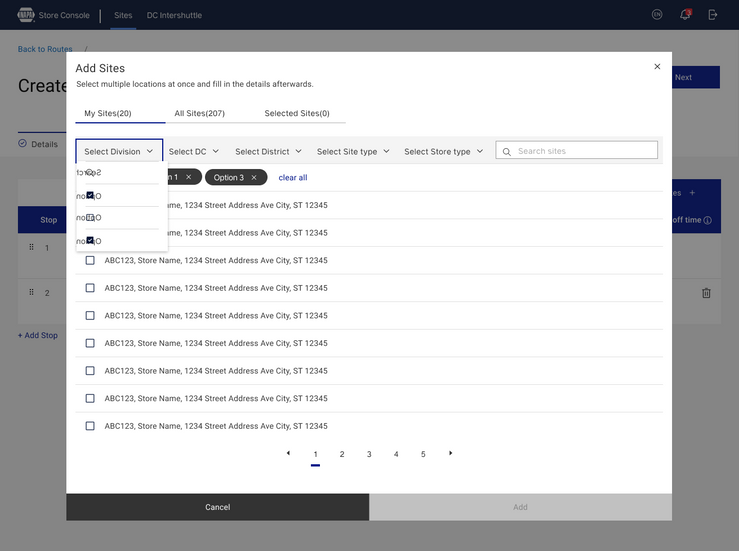Click the logout icon in the header
The width and height of the screenshot is (739, 551).
[713, 15]
